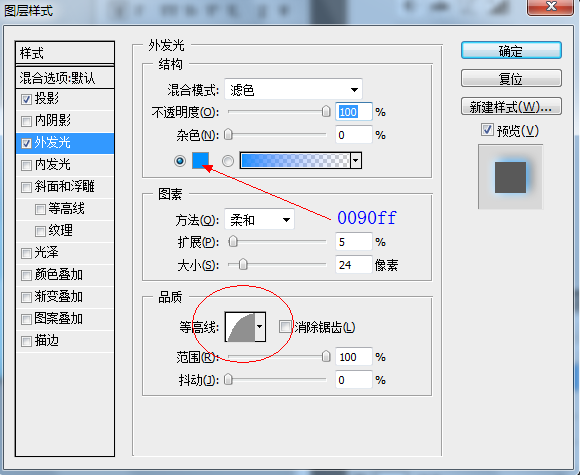Click the 扩展 value field
This screenshot has height=475, width=580.
(x=354, y=242)
